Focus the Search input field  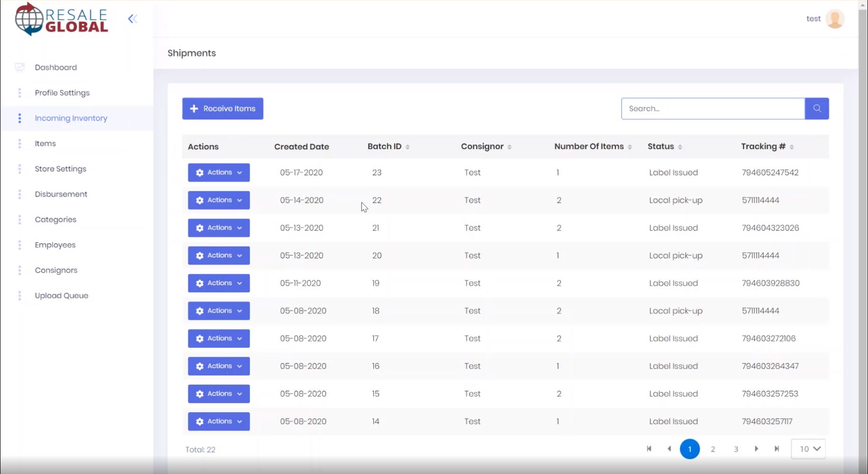pyautogui.click(x=712, y=109)
